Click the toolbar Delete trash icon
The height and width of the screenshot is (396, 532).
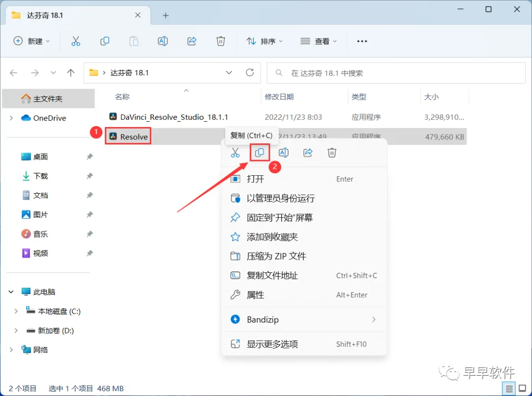click(221, 41)
